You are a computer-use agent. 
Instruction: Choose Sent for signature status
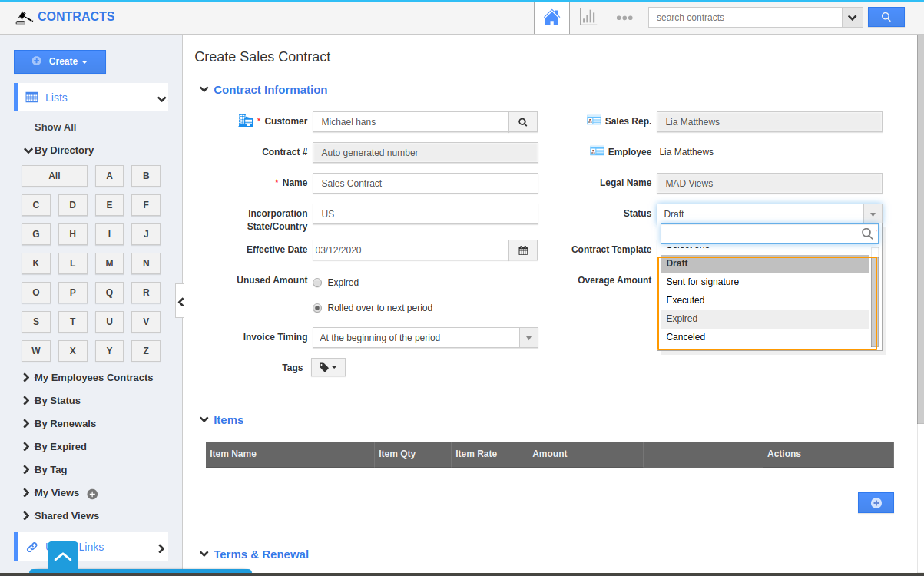point(764,282)
